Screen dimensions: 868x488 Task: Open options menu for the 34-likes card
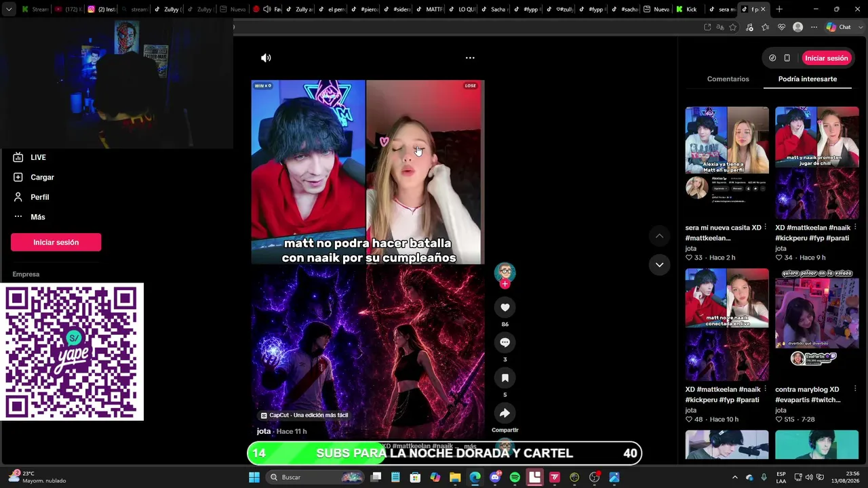click(x=855, y=228)
